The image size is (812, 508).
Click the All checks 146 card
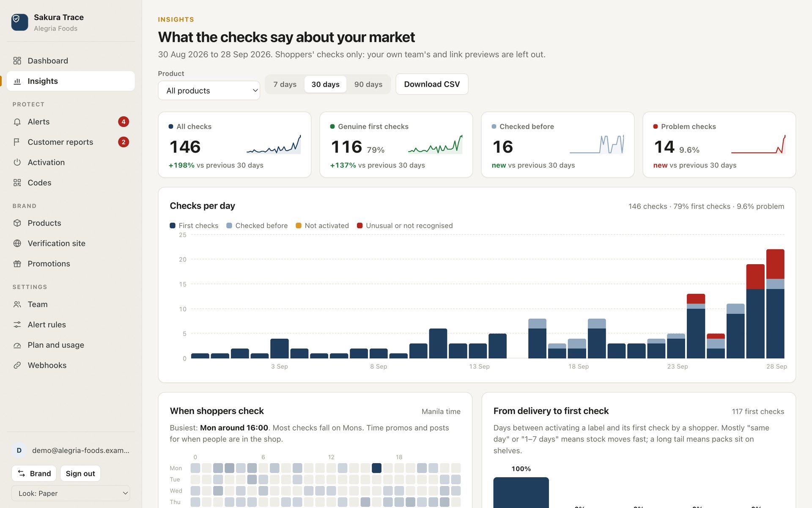235,144
